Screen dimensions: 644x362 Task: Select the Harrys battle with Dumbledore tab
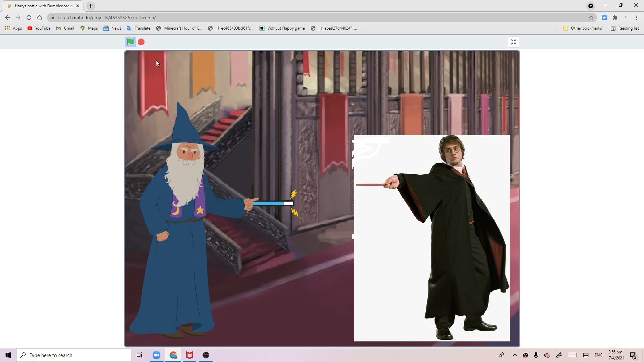click(x=44, y=6)
